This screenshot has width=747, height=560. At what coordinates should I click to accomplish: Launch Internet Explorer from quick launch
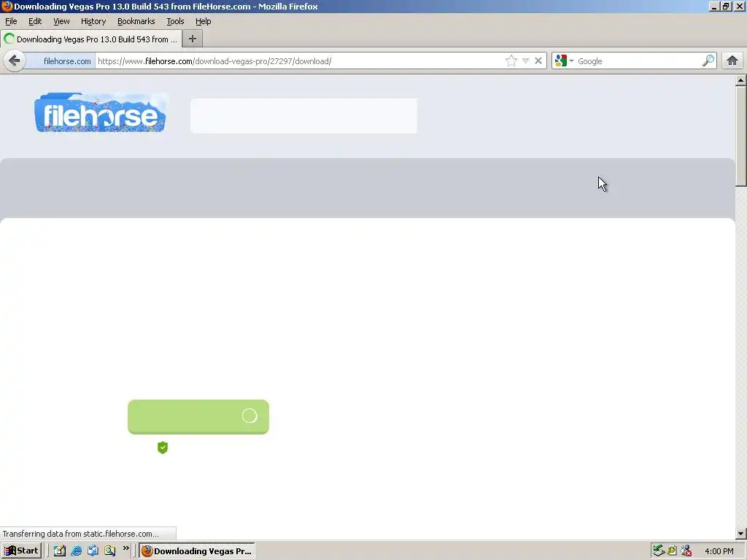(x=76, y=551)
